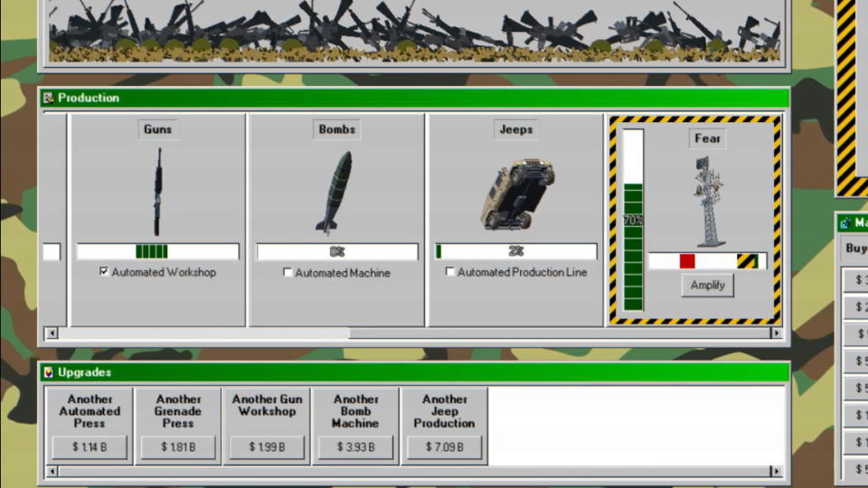Screen dimensions: 868x488
Task: Click the rifle icon under Guns
Action: coord(158,192)
